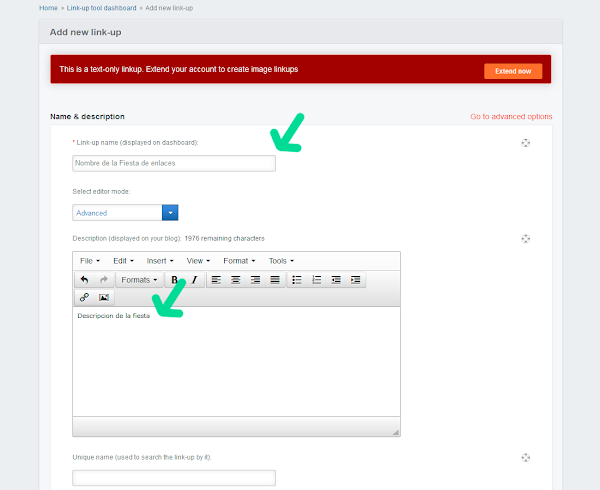Go to advanced options link
The image size is (600, 490).
511,117
